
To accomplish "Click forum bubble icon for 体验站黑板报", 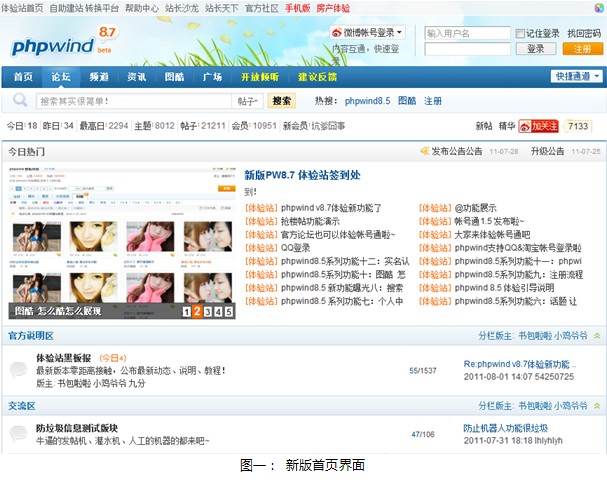I will (18, 369).
